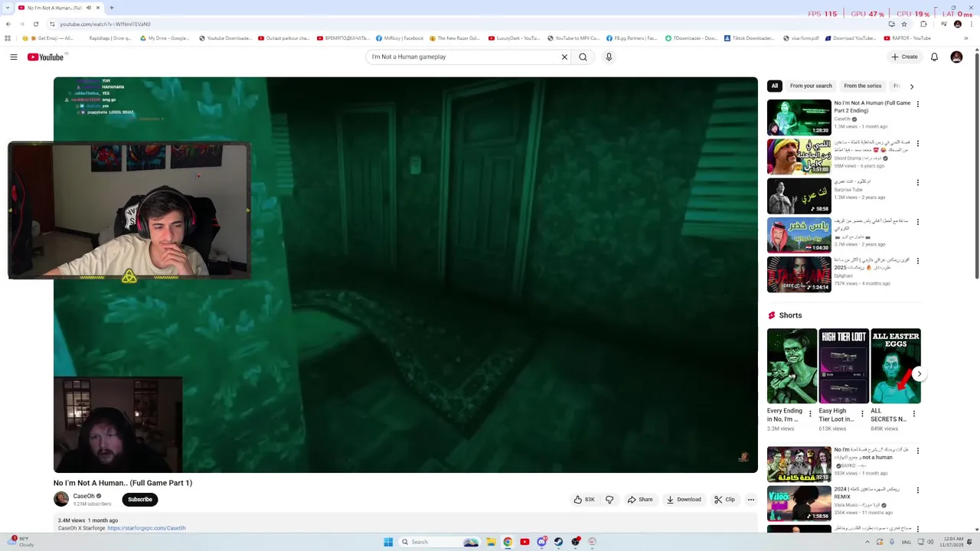Open options for the 2:24:14 video
980x551 pixels.
[918, 261]
